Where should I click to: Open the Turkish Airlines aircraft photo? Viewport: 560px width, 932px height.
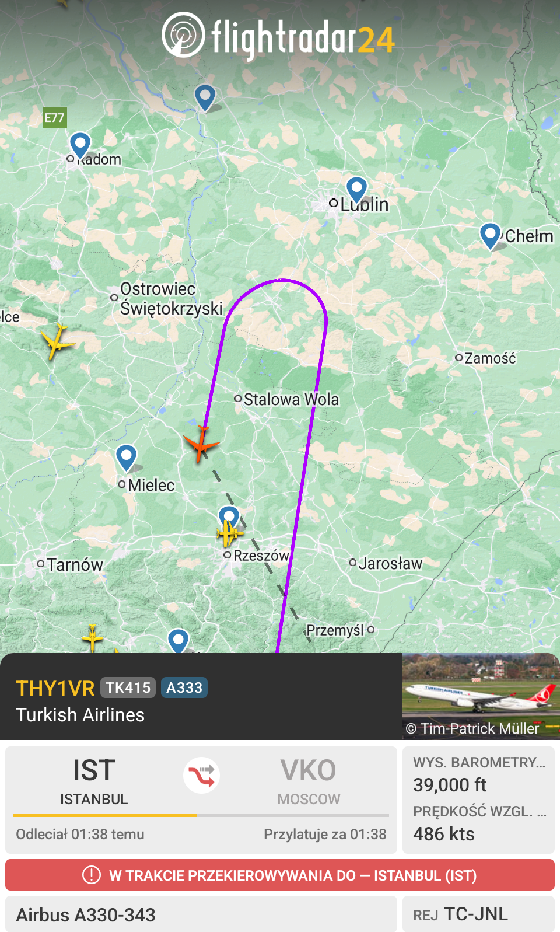(481, 696)
